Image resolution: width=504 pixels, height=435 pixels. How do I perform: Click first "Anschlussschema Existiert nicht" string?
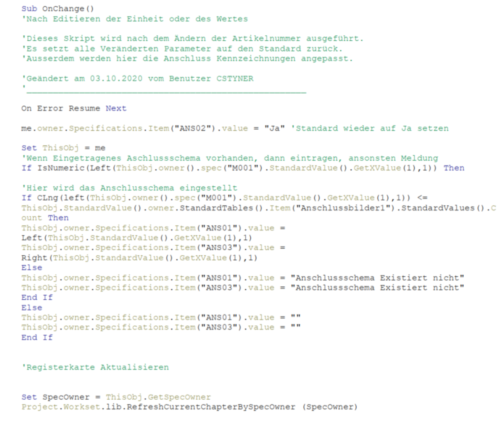pyautogui.click(x=377, y=278)
